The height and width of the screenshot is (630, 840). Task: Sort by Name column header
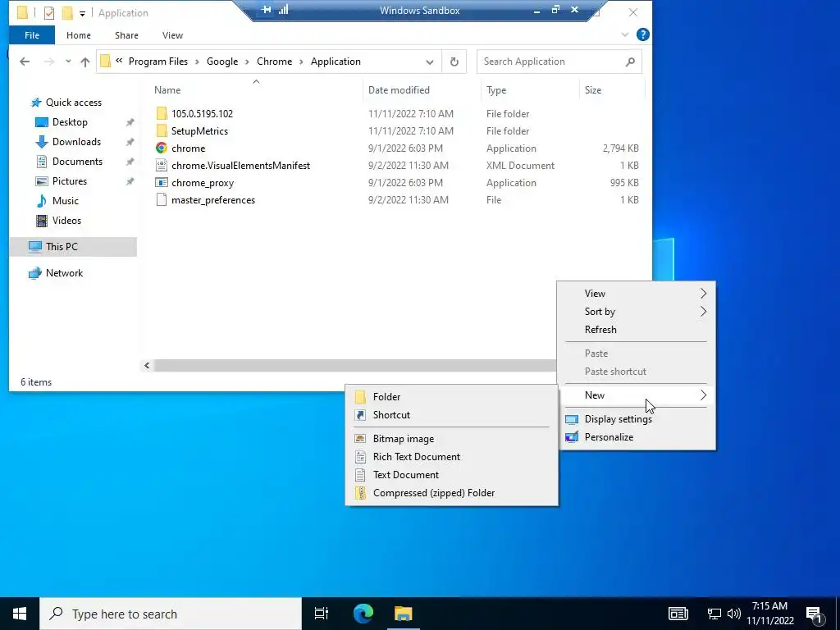[167, 90]
